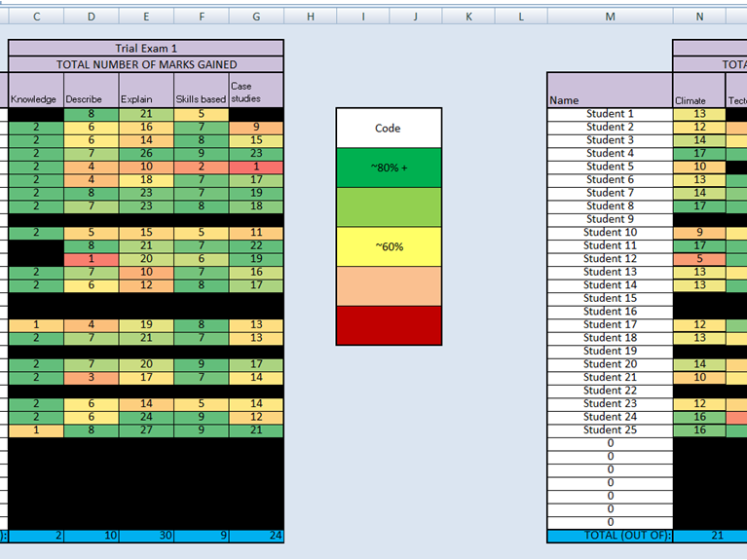This screenshot has width=747, height=560.
Task: Select column D header
Action: tap(91, 17)
